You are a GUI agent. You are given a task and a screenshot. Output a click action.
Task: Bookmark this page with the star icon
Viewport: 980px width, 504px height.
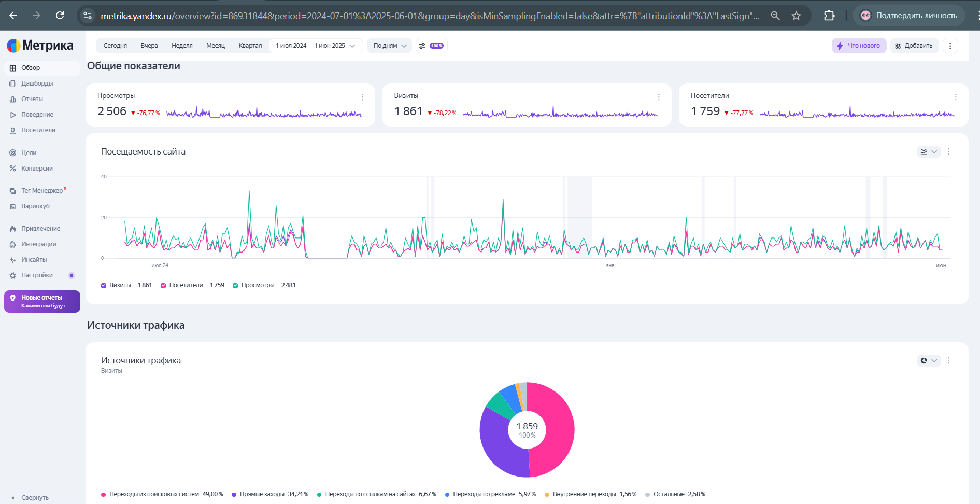click(796, 16)
